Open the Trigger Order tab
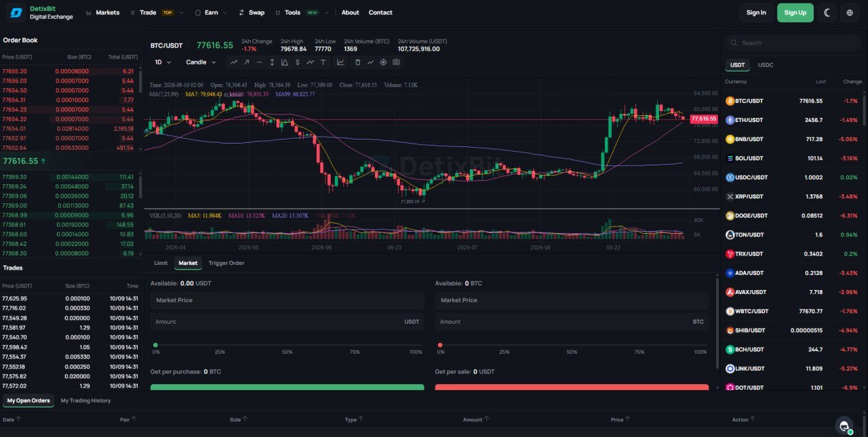 pos(226,263)
